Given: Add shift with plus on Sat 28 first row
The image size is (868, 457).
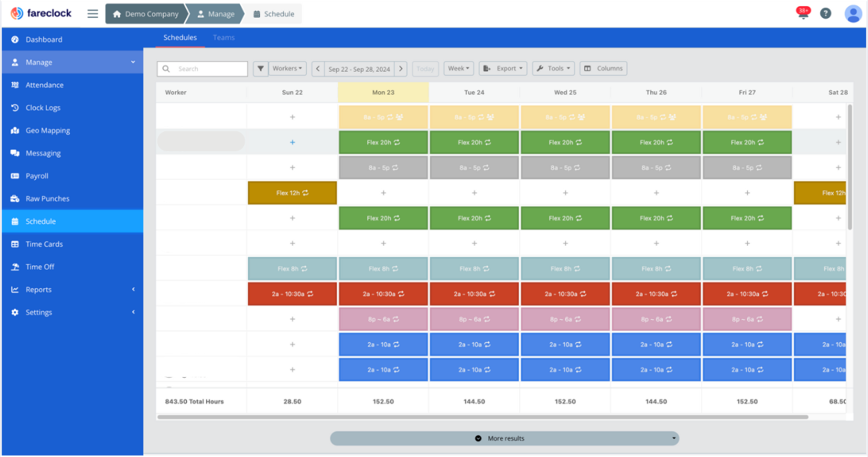Looking at the screenshot, I should 838,117.
